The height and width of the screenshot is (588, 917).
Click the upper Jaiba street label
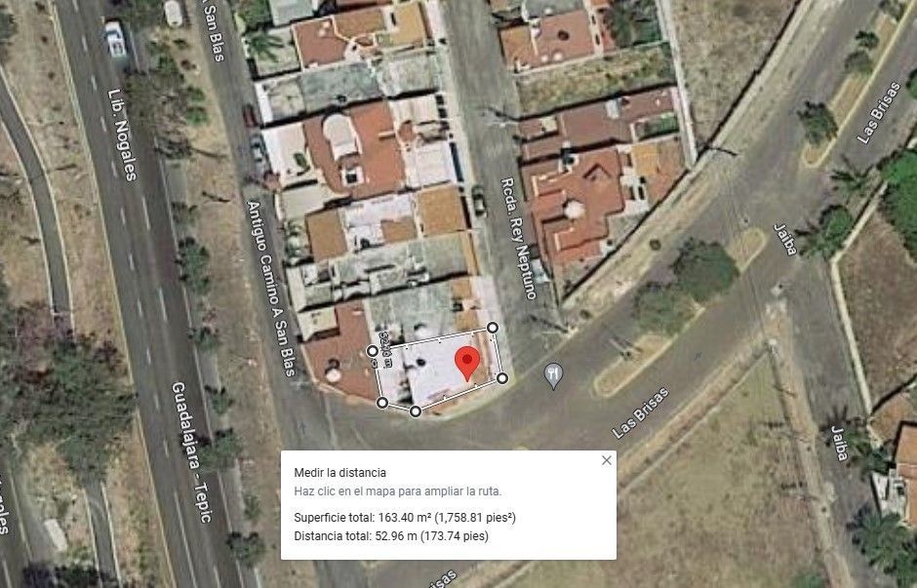click(x=785, y=240)
